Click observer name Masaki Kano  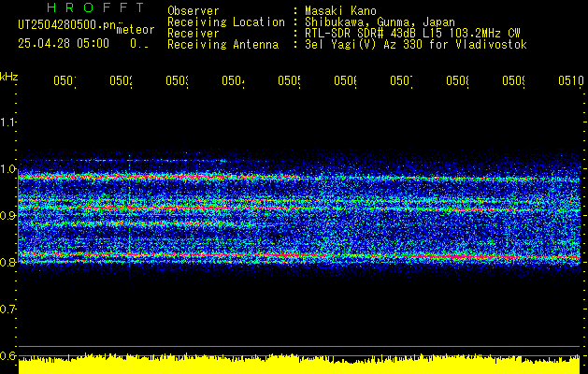pyautogui.click(x=340, y=11)
